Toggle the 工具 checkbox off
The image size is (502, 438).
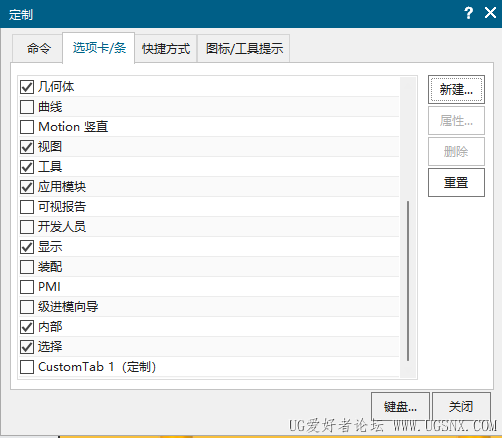coord(27,167)
